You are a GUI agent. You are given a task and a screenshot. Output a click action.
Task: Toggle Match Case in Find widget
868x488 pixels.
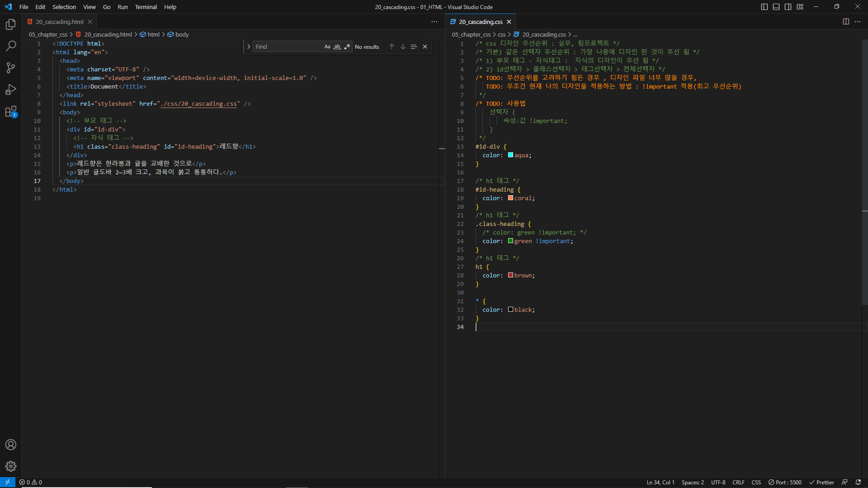pyautogui.click(x=327, y=47)
